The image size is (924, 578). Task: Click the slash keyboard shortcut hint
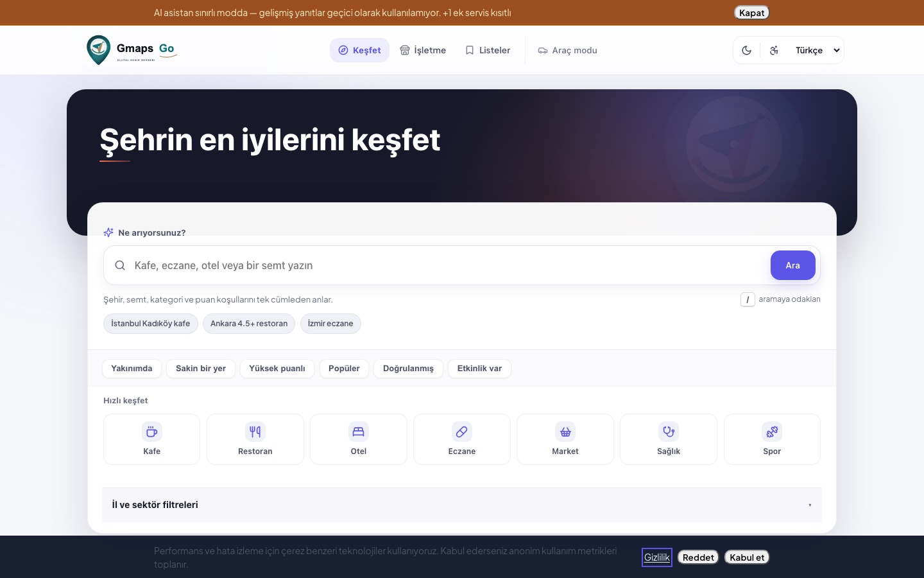(x=748, y=299)
